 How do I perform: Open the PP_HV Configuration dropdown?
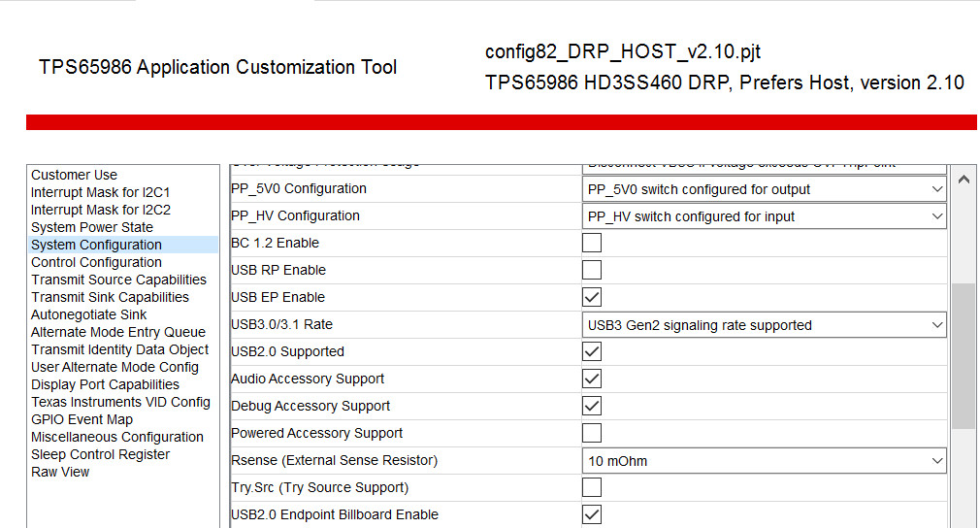click(764, 216)
